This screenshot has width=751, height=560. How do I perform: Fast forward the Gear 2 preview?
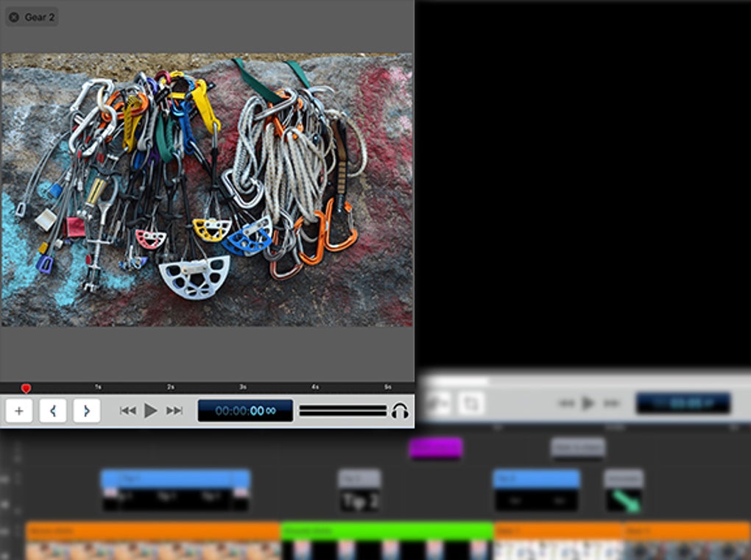point(174,411)
